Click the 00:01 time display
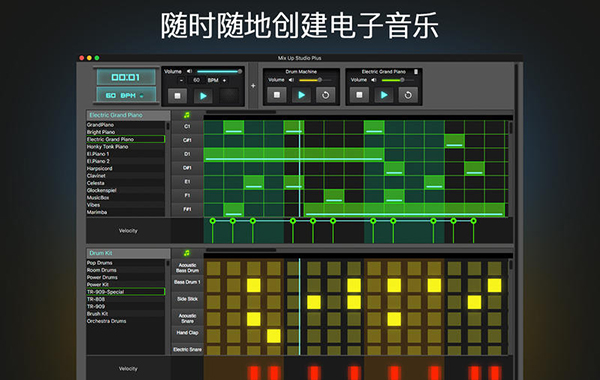Viewport: 600px width, 380px height. pyautogui.click(x=126, y=77)
